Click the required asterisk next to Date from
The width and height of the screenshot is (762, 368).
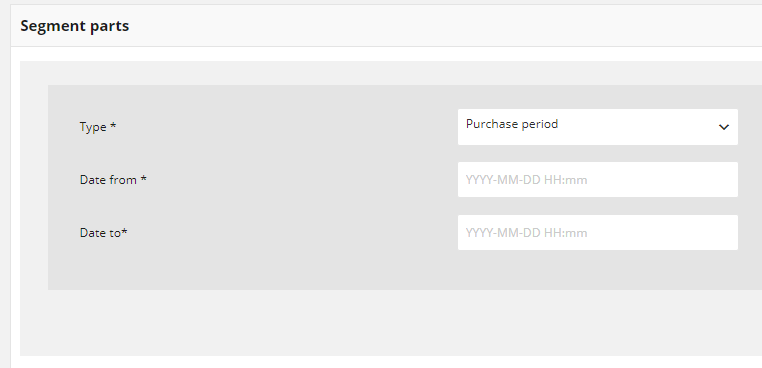click(143, 178)
